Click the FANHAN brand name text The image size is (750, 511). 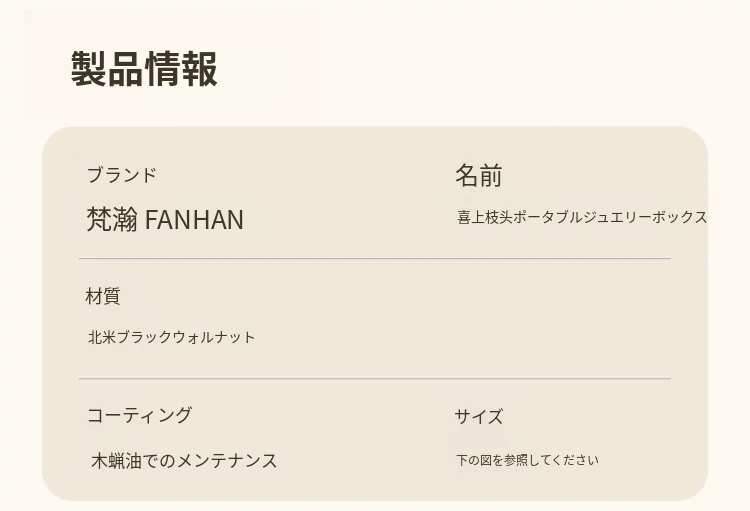(194, 220)
